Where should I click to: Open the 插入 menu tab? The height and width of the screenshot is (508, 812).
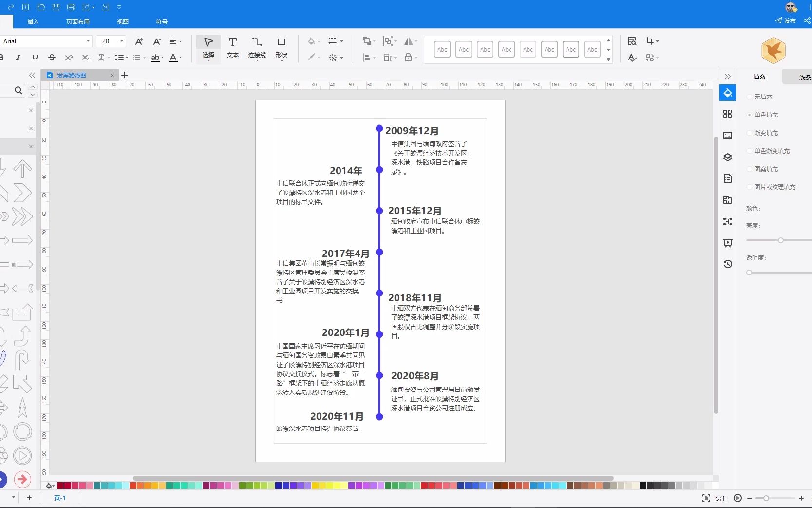[33, 21]
